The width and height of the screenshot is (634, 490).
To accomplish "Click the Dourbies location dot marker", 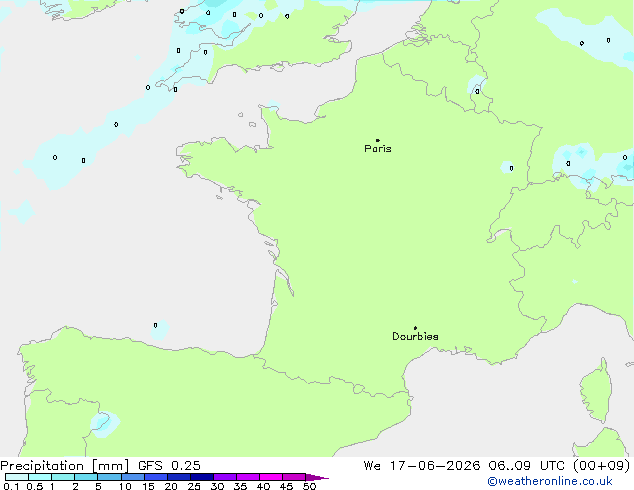I will click(x=415, y=328).
